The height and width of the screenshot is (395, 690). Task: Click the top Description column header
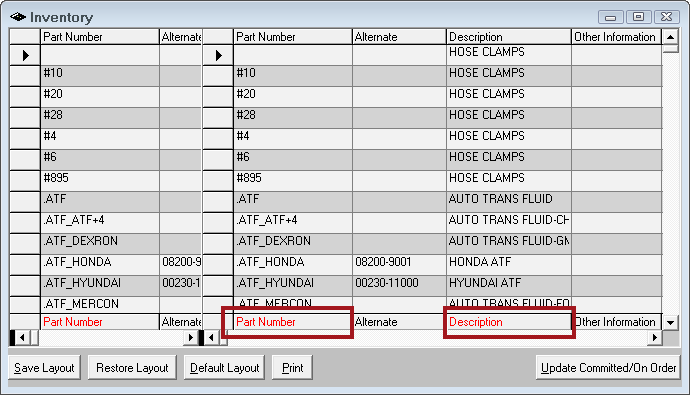509,37
